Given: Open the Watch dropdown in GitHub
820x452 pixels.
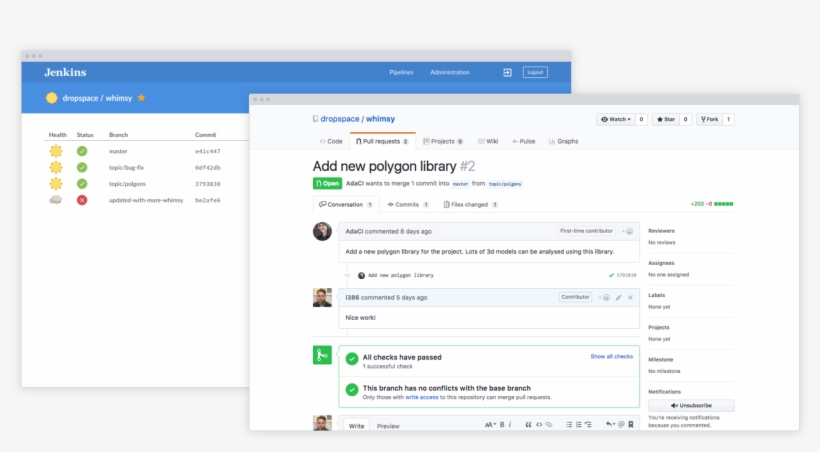Looking at the screenshot, I should [x=616, y=119].
